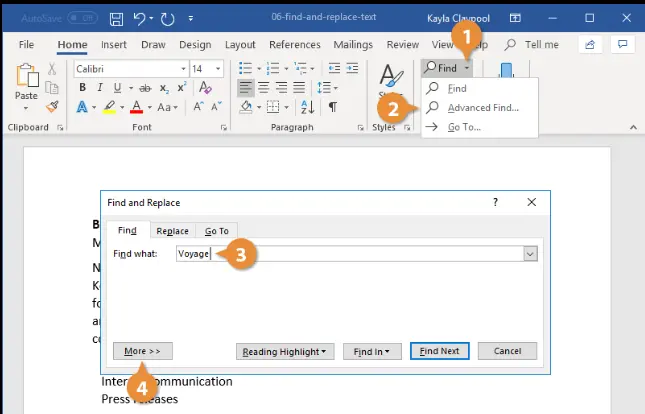Click the Borders icon

pyautogui.click(x=273, y=107)
